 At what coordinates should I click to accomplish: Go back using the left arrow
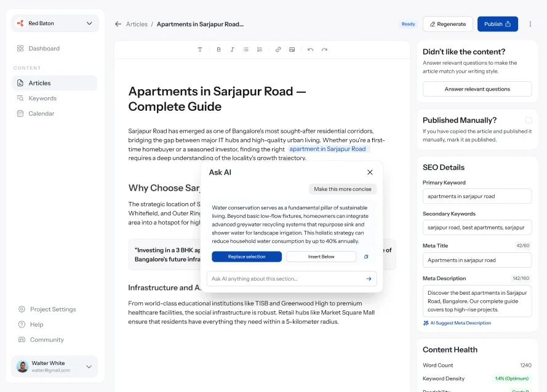(x=118, y=24)
